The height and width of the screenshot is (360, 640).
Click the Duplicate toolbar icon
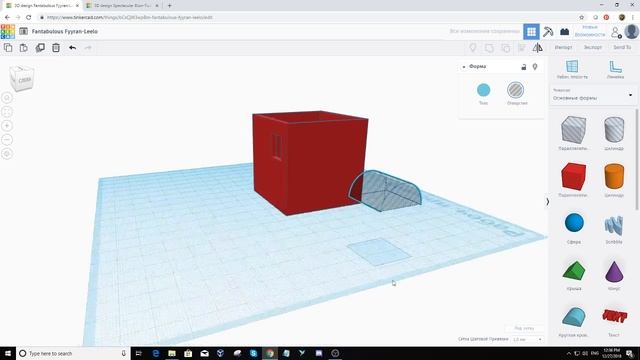[40, 48]
